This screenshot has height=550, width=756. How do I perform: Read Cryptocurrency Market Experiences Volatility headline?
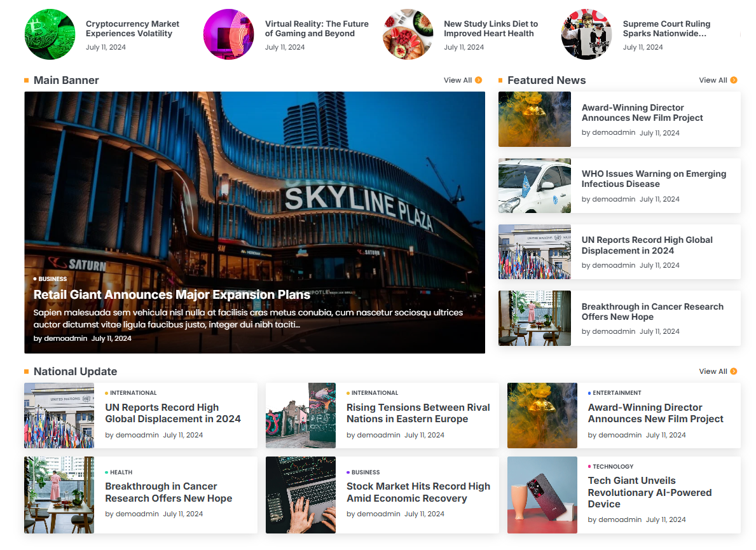click(132, 29)
